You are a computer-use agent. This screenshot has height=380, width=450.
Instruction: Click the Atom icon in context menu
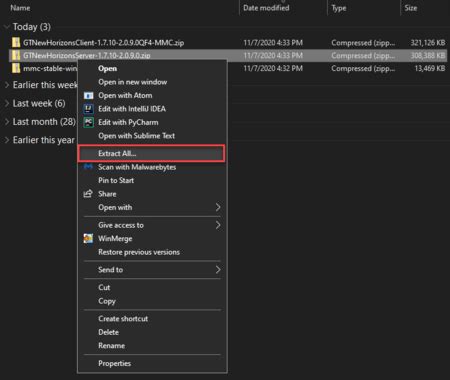(88, 96)
